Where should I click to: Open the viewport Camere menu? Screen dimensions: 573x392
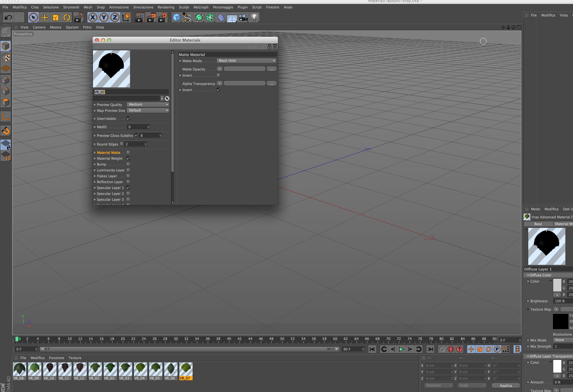click(x=39, y=27)
